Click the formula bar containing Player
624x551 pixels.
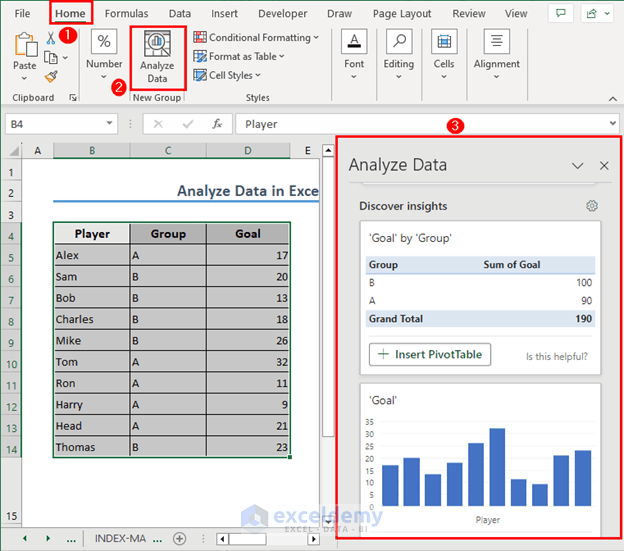(x=422, y=124)
